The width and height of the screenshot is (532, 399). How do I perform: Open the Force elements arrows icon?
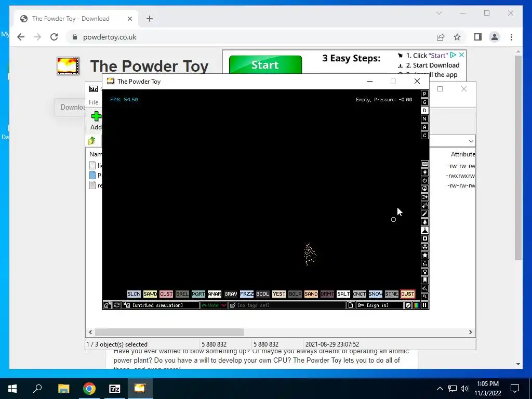tap(424, 197)
